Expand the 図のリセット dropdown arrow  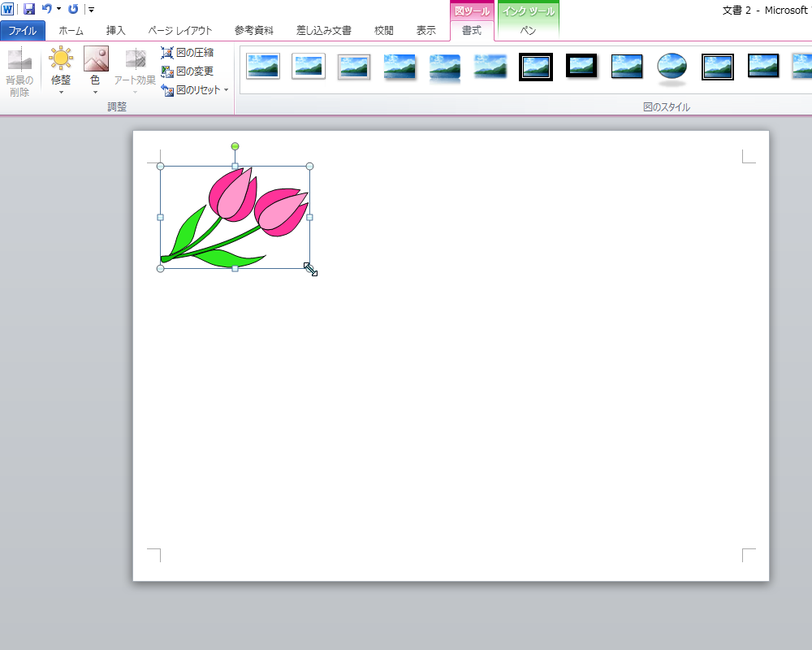coord(226,90)
